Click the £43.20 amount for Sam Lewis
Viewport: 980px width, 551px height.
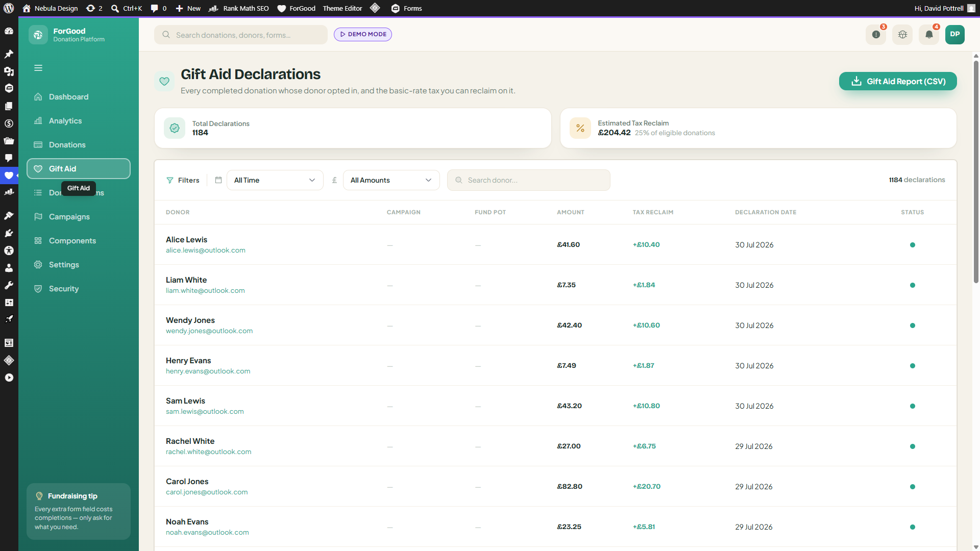pyautogui.click(x=569, y=406)
